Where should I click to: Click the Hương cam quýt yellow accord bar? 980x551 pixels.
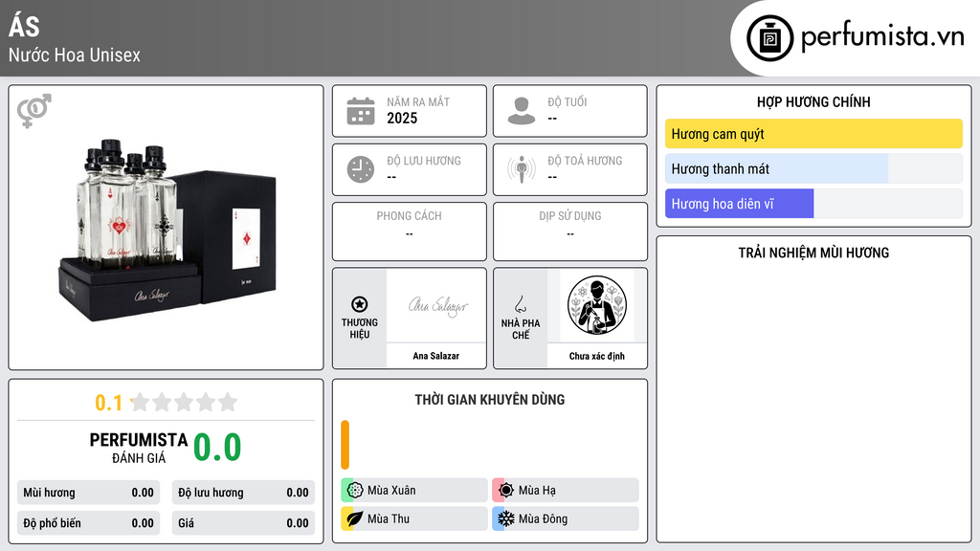tap(813, 134)
